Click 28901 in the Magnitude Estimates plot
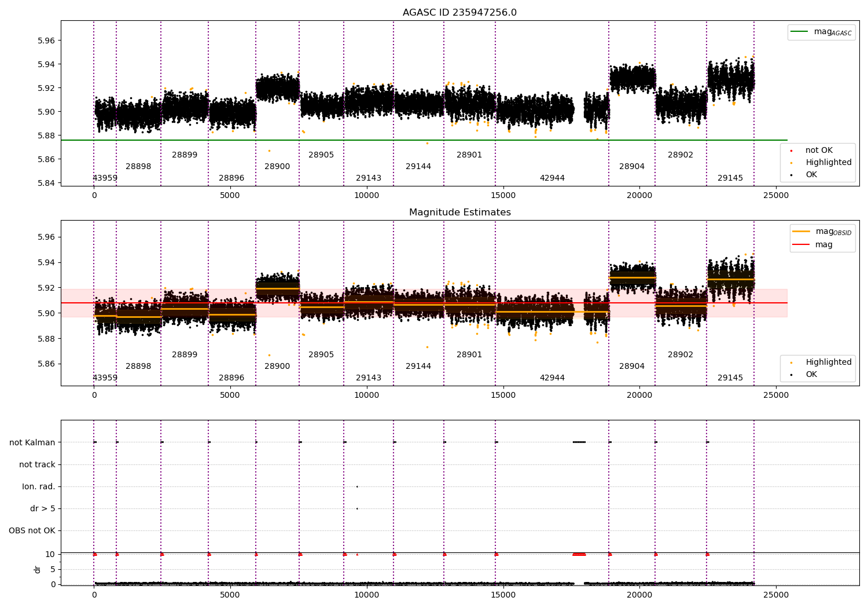 click(469, 355)
